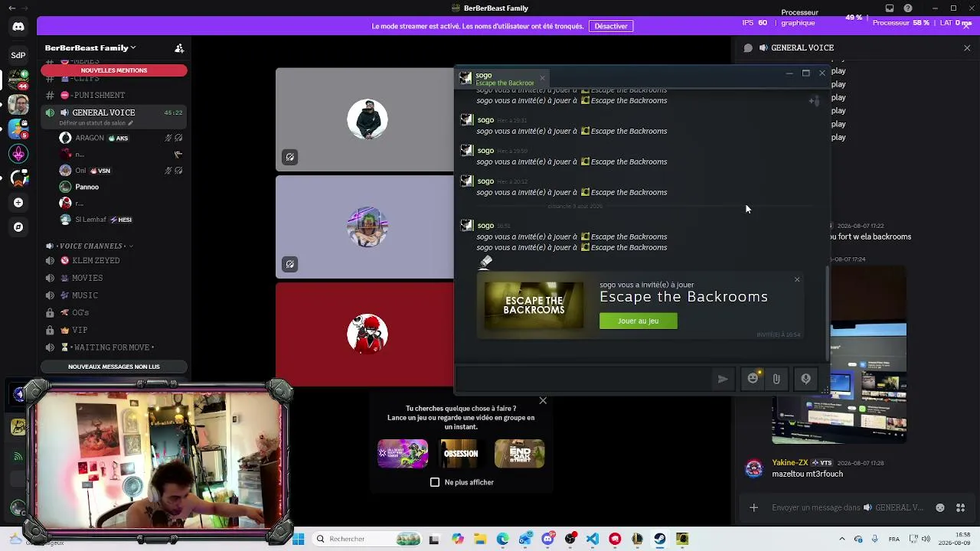Image resolution: width=980 pixels, height=551 pixels.
Task: Close the GENERAL VOICE chat panel
Action: pyautogui.click(x=967, y=48)
